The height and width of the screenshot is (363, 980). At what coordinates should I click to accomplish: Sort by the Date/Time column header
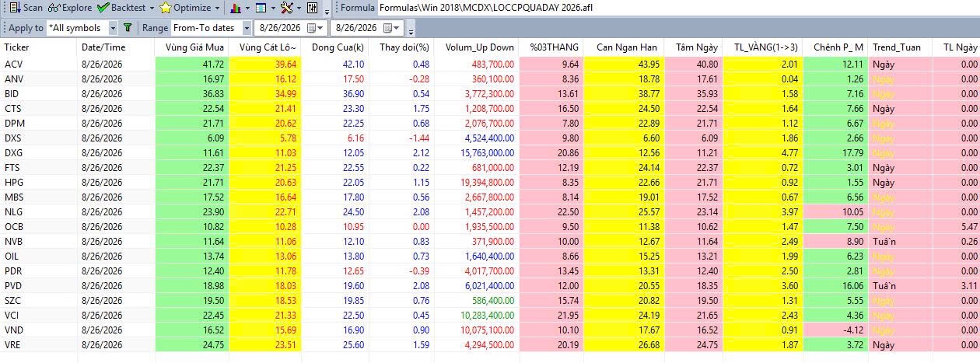[117, 47]
